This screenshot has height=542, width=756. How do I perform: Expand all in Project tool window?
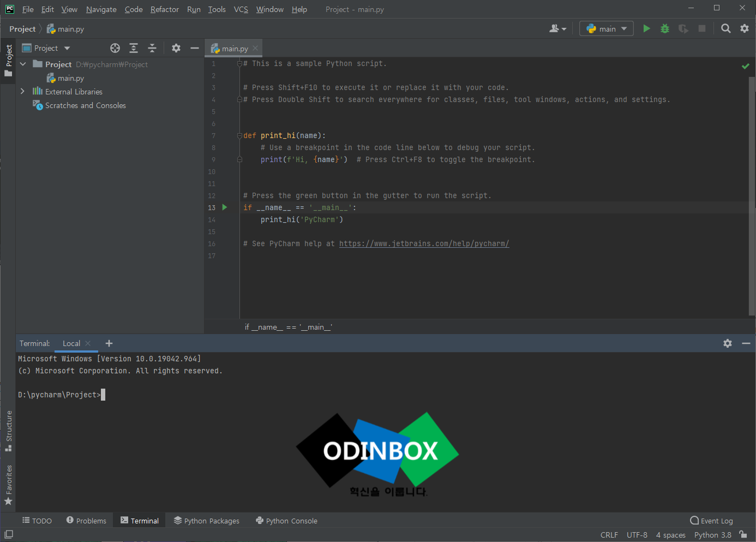[x=134, y=48]
